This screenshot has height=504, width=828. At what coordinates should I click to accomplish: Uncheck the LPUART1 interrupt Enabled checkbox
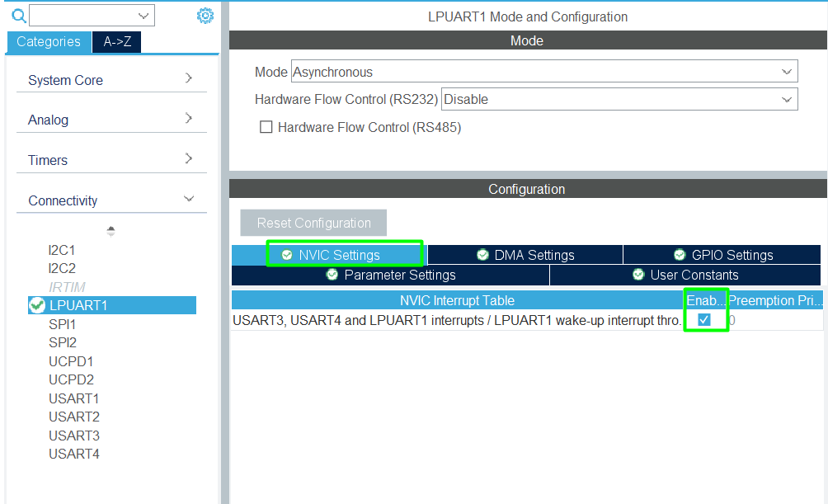[x=704, y=320]
